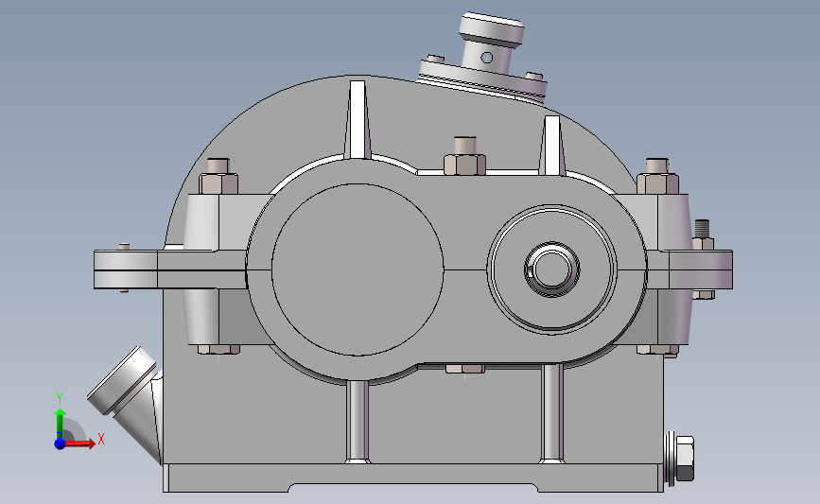Click the red X axis arrow of the triad

coord(79,443)
